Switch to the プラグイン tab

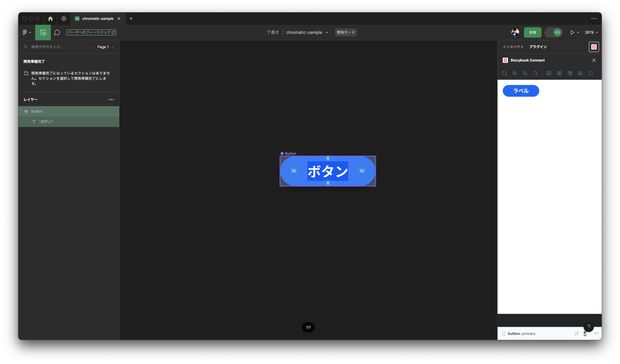click(538, 47)
